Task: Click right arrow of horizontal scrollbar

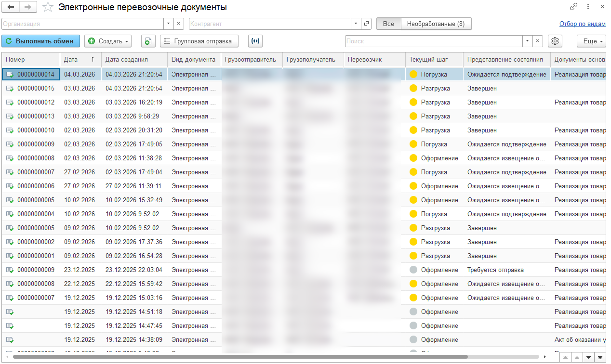Action: click(x=545, y=357)
